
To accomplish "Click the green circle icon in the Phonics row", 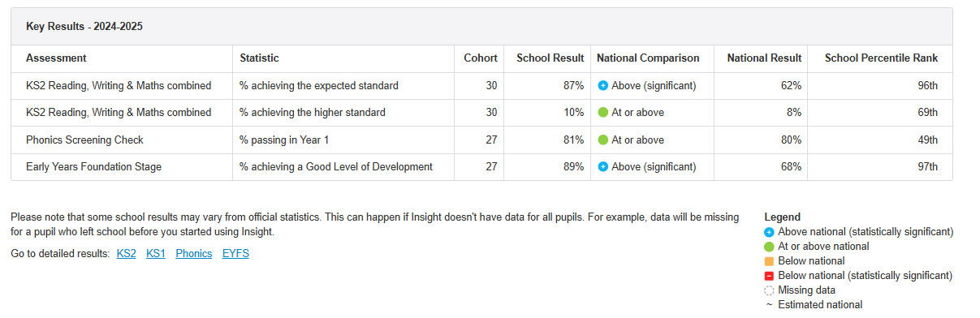I will tap(603, 140).
